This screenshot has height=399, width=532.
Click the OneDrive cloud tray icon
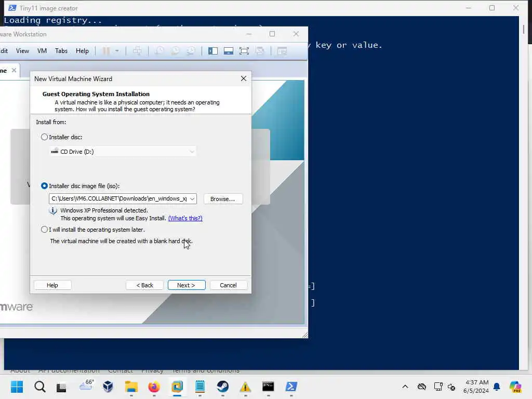point(422,387)
